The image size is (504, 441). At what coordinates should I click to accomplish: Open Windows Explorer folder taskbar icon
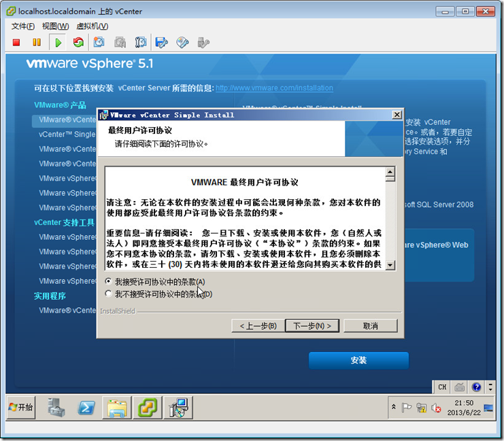point(117,407)
